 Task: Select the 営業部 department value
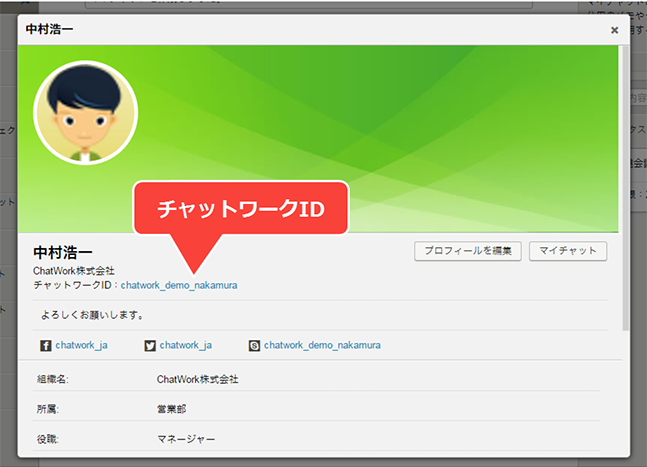click(x=172, y=409)
